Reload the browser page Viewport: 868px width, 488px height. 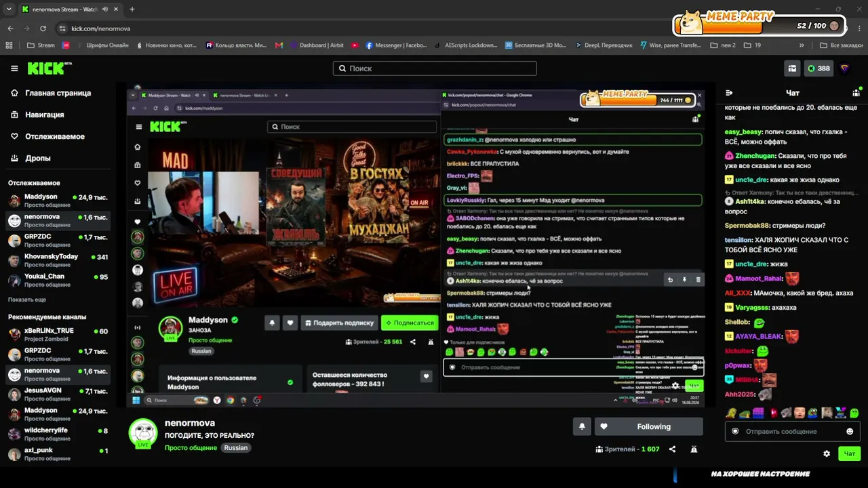(43, 28)
